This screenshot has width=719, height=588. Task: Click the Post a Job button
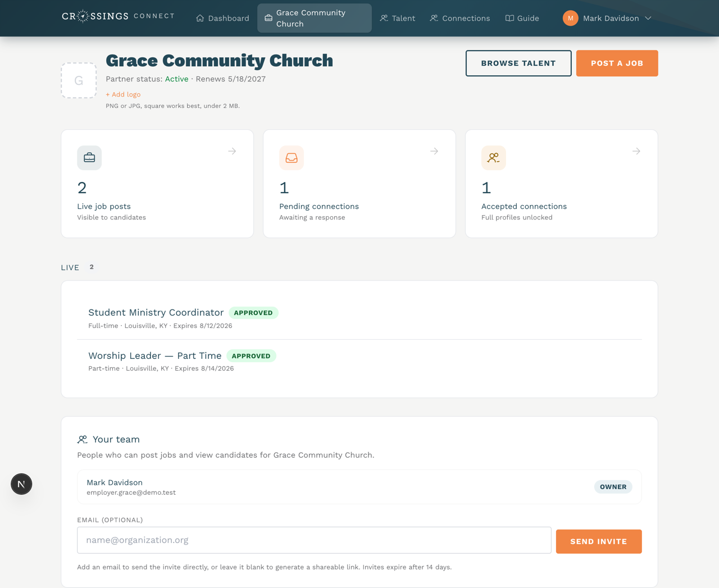click(x=617, y=63)
